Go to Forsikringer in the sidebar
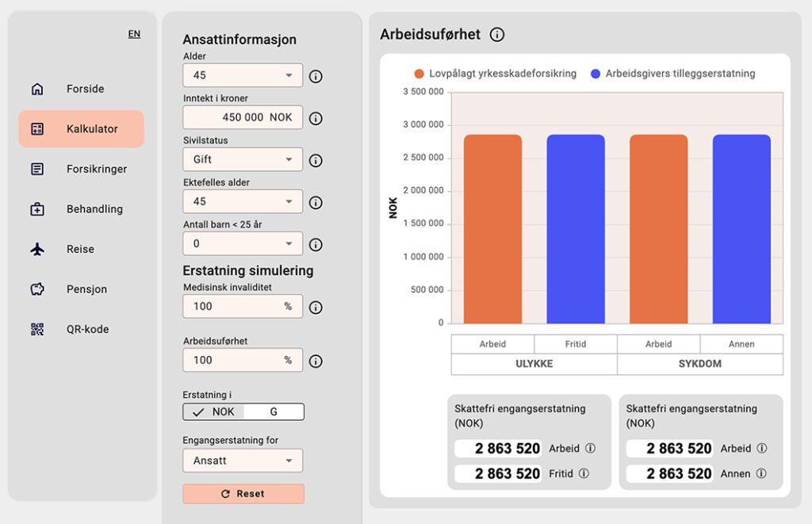 [96, 169]
